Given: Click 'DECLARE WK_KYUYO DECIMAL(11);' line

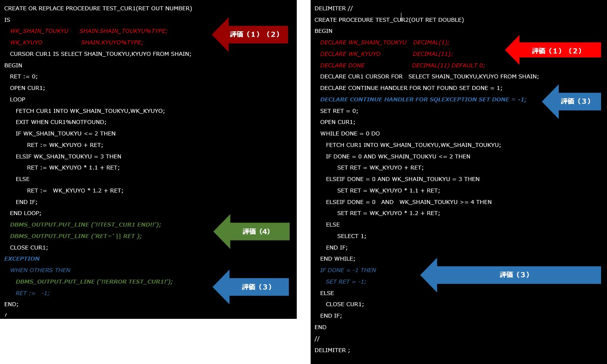Looking at the screenshot, I should click(386, 54).
